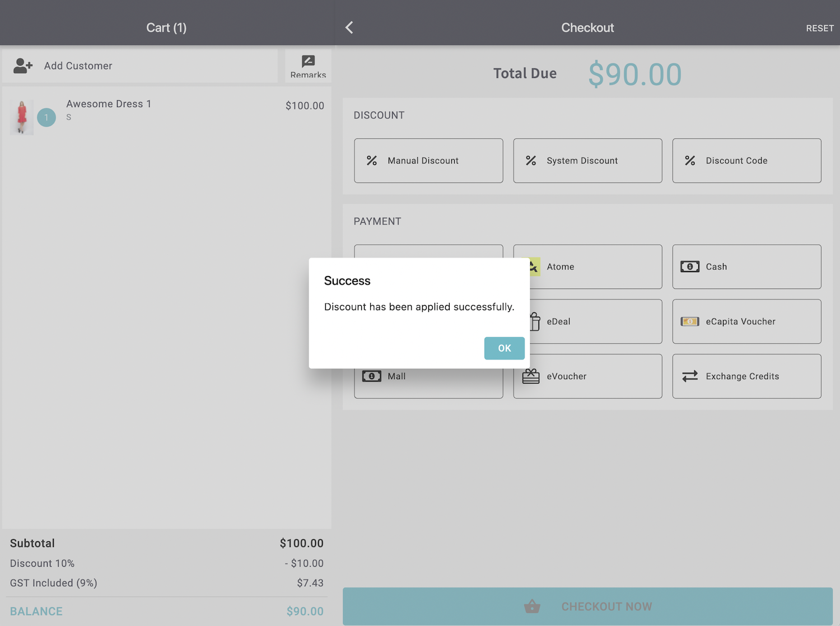The image size is (840, 626).
Task: Click the eCapita Voucher icon
Action: point(689,321)
